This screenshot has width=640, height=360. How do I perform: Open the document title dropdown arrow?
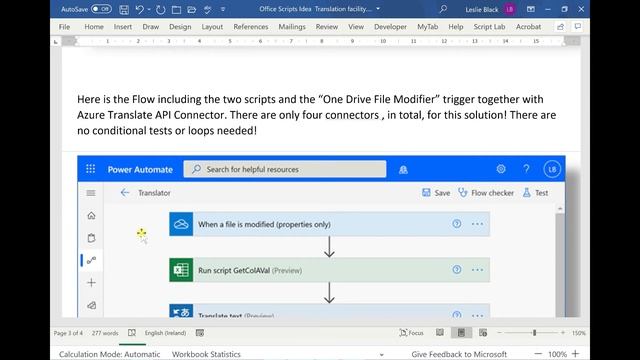pos(378,9)
